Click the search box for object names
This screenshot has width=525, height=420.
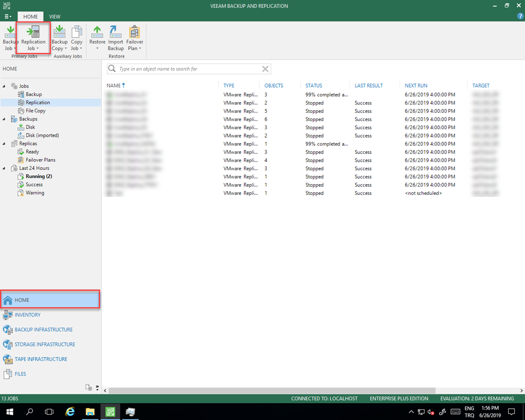(x=189, y=69)
